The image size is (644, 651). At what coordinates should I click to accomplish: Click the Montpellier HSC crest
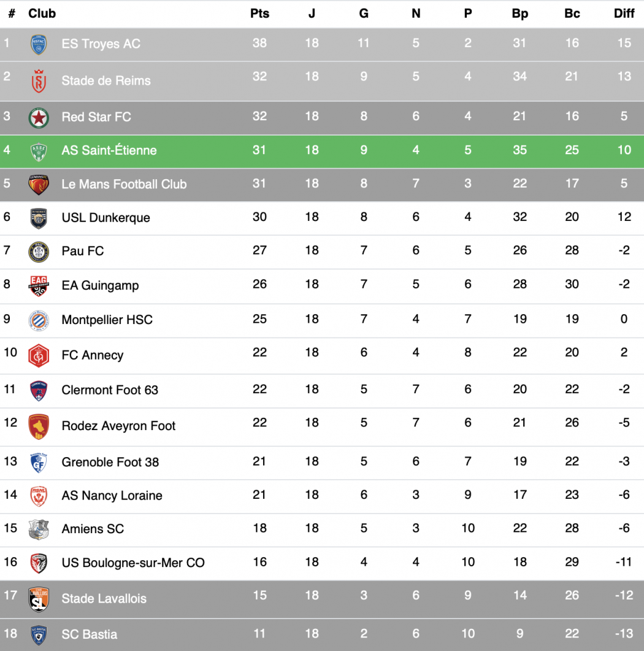[x=39, y=320]
